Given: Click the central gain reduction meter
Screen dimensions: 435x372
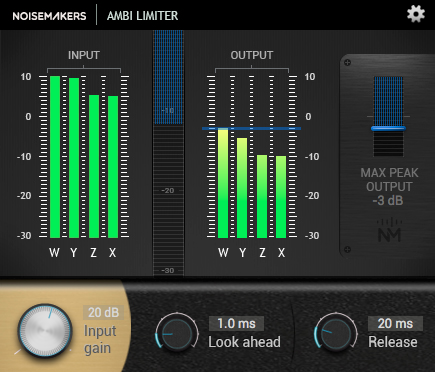Looking at the screenshot, I should (x=168, y=153).
